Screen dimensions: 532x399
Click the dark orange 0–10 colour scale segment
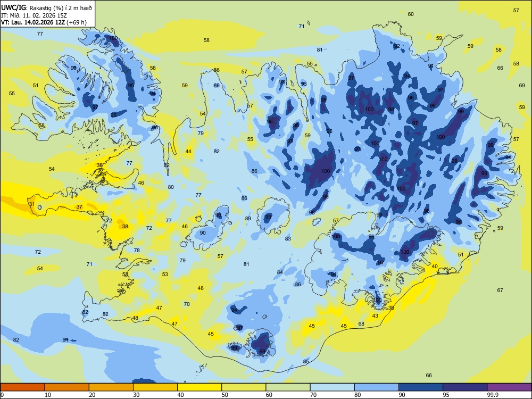pyautogui.click(x=22, y=387)
